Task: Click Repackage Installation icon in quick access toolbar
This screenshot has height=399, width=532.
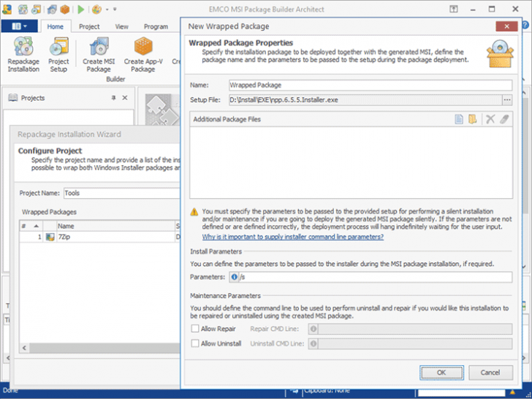Action: pos(23,9)
